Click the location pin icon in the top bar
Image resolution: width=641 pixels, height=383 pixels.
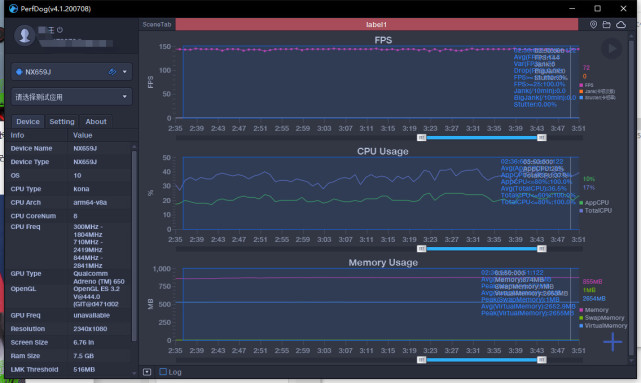coord(593,25)
